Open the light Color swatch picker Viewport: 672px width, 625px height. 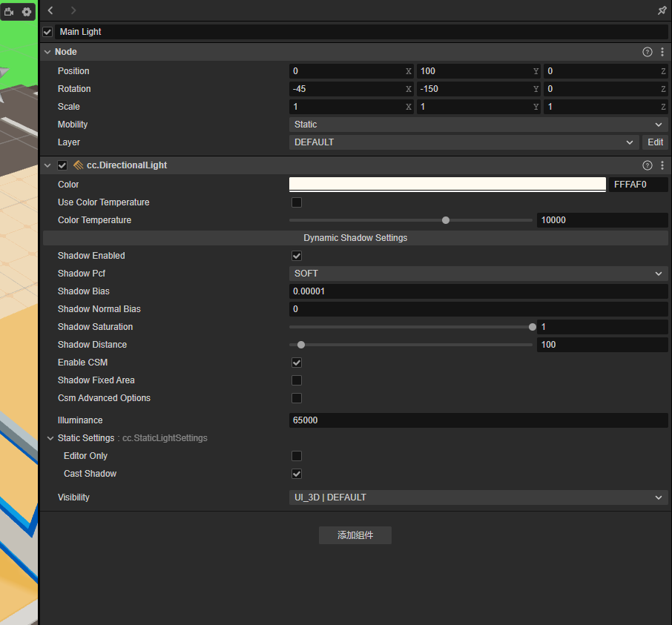click(447, 185)
